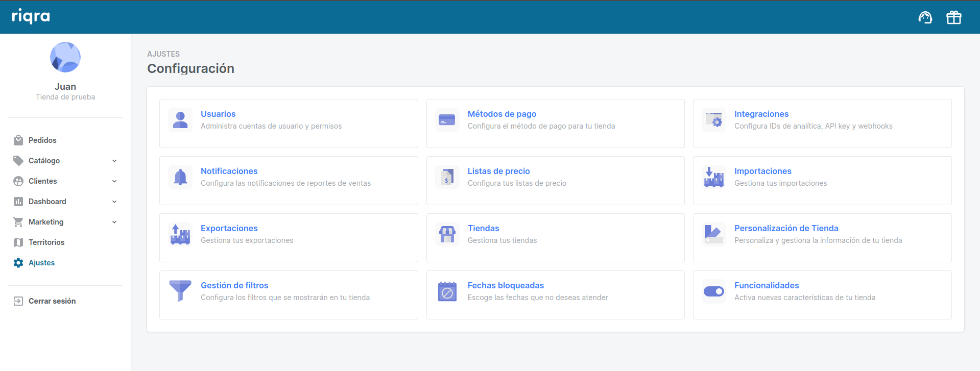
Task: Expand the Catálogo submenu chevron
Action: click(x=114, y=161)
